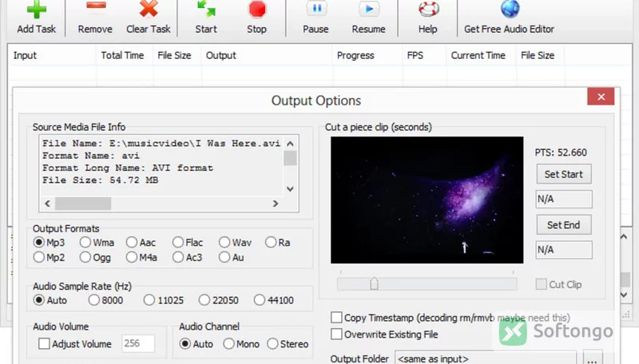This screenshot has width=639, height=364.
Task: Click the Resume play icon
Action: pyautogui.click(x=369, y=9)
